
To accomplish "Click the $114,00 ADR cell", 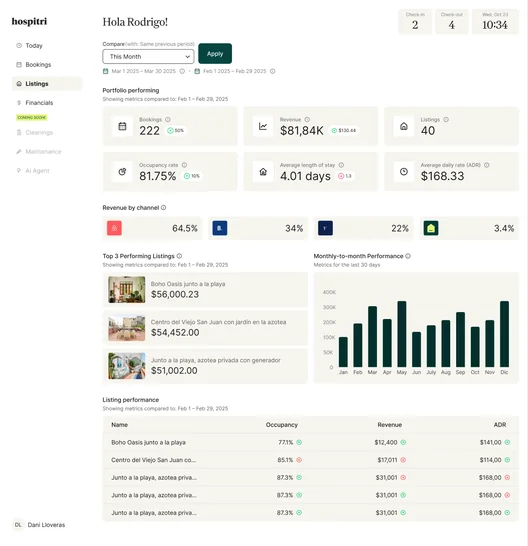I will pyautogui.click(x=490, y=460).
